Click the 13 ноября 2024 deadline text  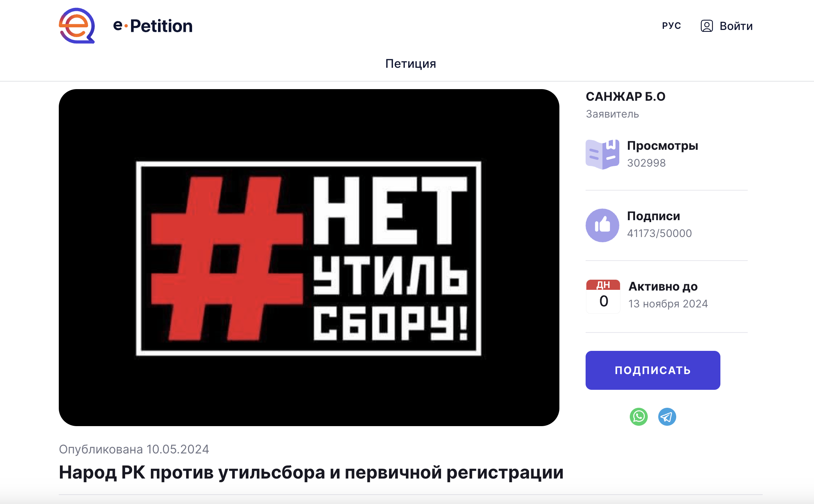668,304
